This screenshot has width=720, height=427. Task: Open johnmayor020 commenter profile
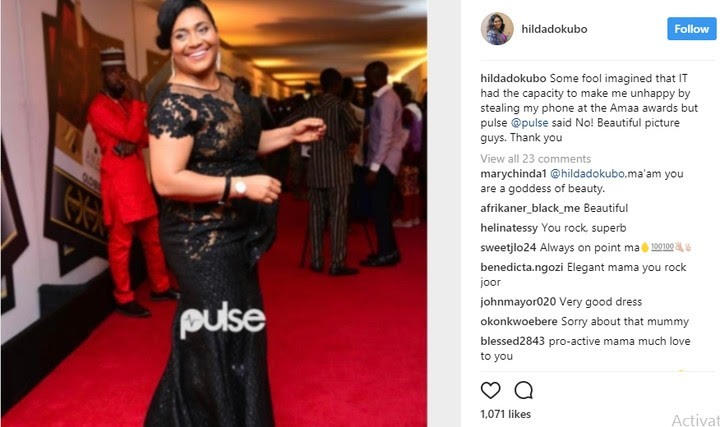point(518,302)
